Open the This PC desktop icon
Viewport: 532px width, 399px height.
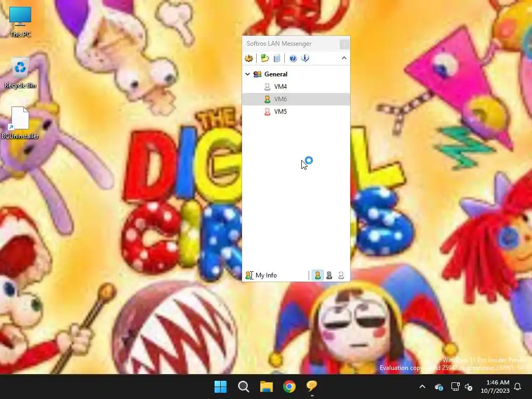tap(20, 22)
